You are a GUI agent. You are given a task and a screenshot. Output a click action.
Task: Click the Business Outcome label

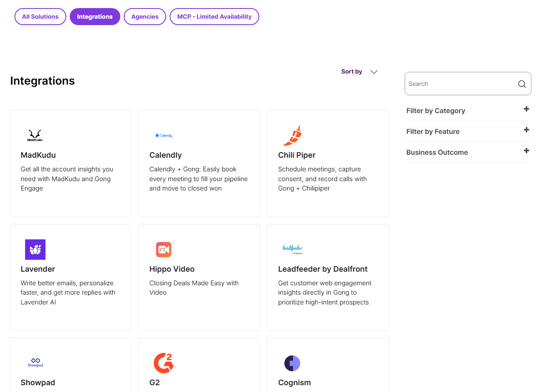click(437, 152)
